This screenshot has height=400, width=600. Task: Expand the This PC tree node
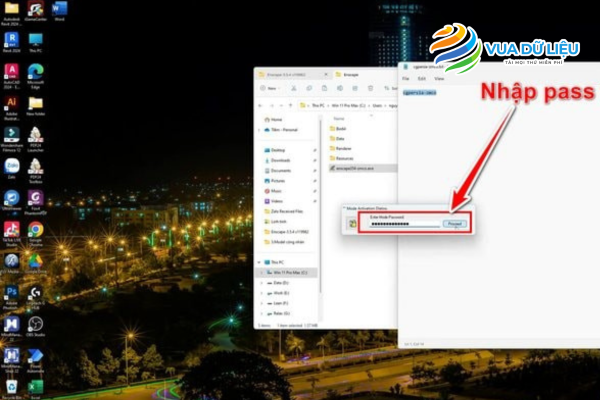click(x=259, y=259)
